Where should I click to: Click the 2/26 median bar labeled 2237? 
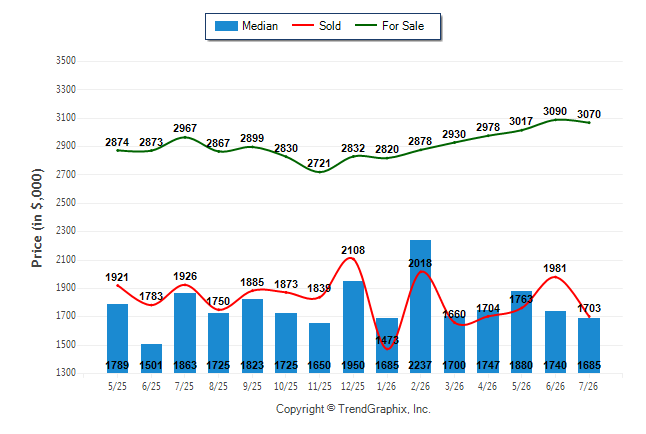[420, 306]
